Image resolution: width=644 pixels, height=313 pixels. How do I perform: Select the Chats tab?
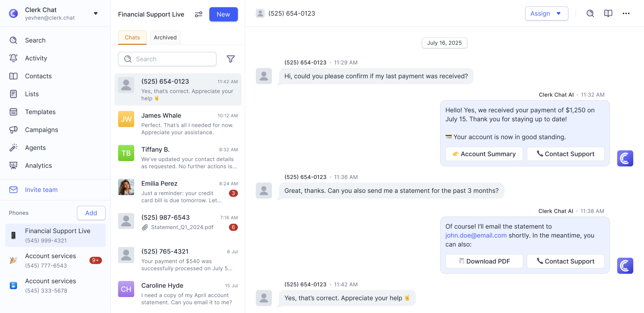click(x=132, y=37)
